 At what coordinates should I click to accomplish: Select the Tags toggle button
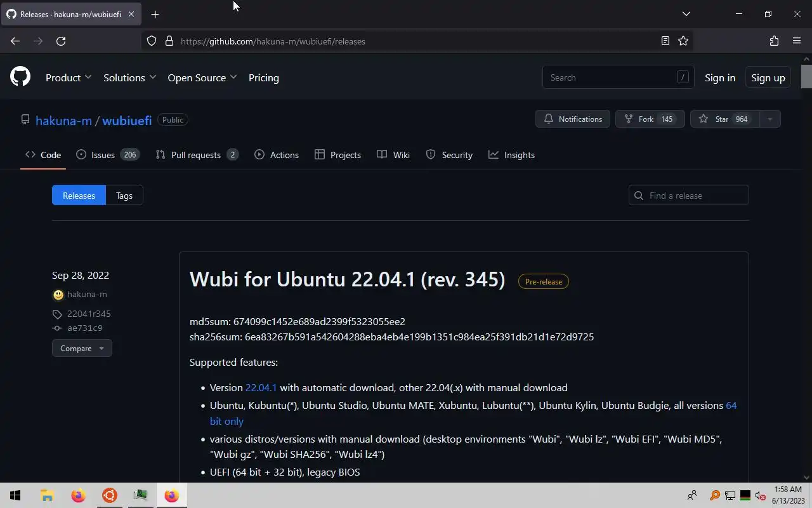coord(124,196)
